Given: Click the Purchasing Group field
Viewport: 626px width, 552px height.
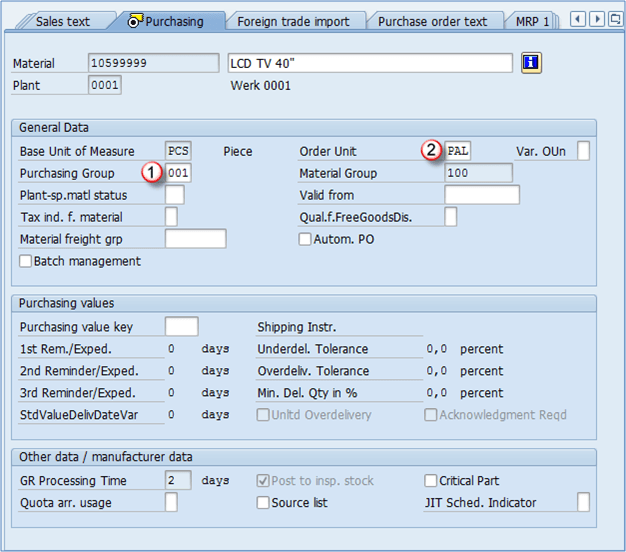Looking at the screenshot, I should click(179, 173).
